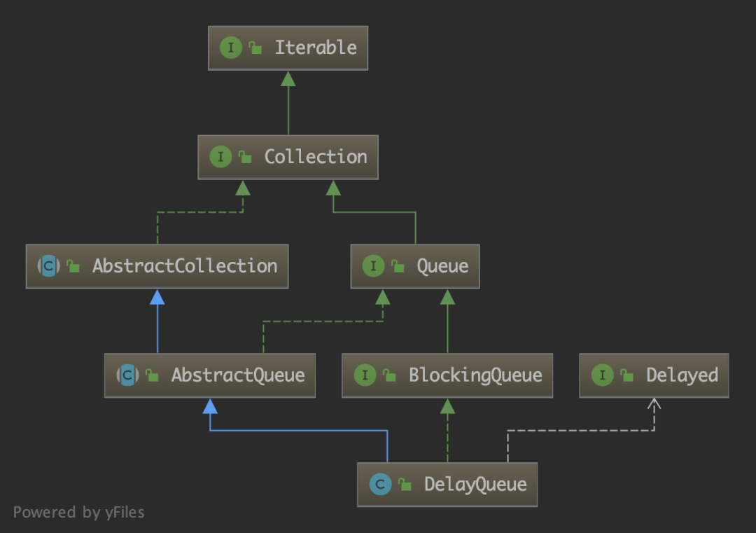Click the class icon on DelayQueue node
756x533 pixels.
[x=380, y=484]
